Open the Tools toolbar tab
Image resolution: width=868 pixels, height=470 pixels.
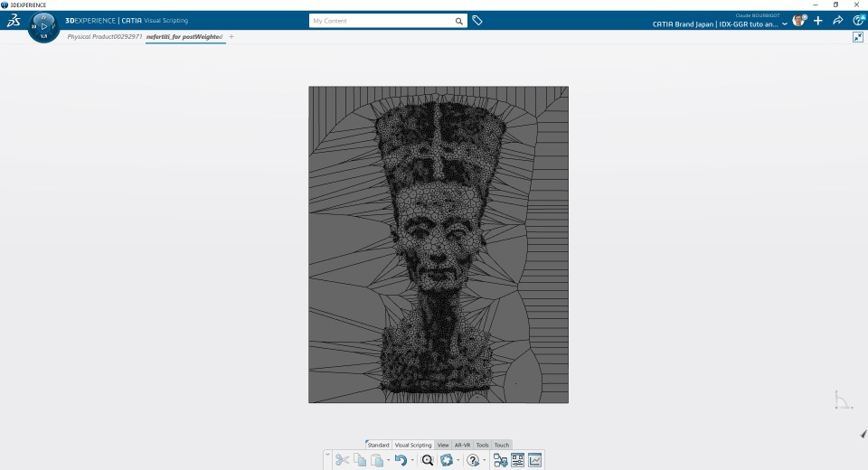pyautogui.click(x=483, y=445)
